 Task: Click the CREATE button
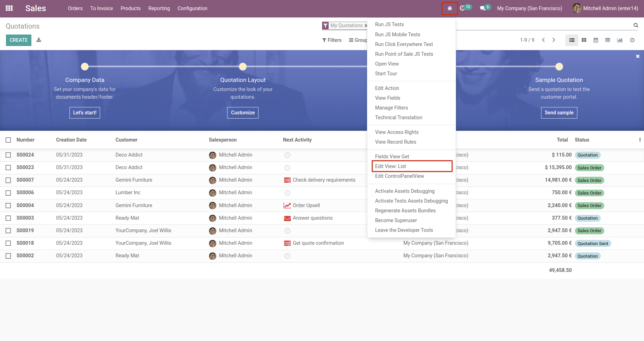pyautogui.click(x=18, y=40)
